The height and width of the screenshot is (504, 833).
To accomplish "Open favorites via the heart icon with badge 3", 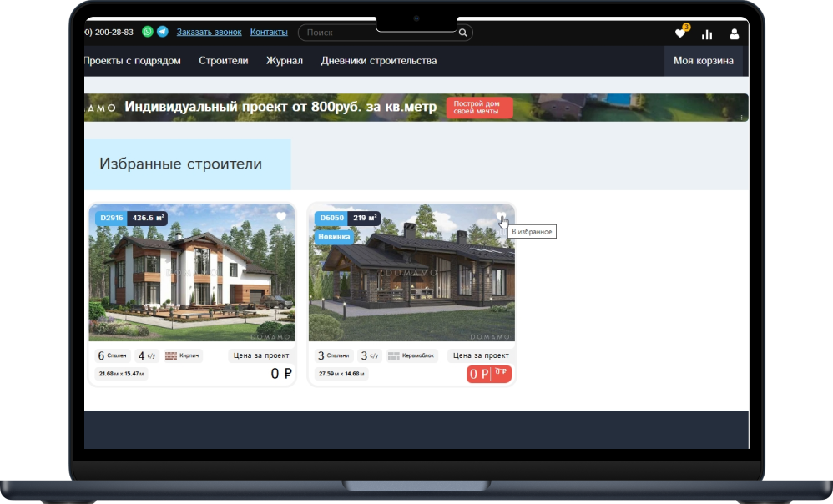I will pyautogui.click(x=679, y=33).
